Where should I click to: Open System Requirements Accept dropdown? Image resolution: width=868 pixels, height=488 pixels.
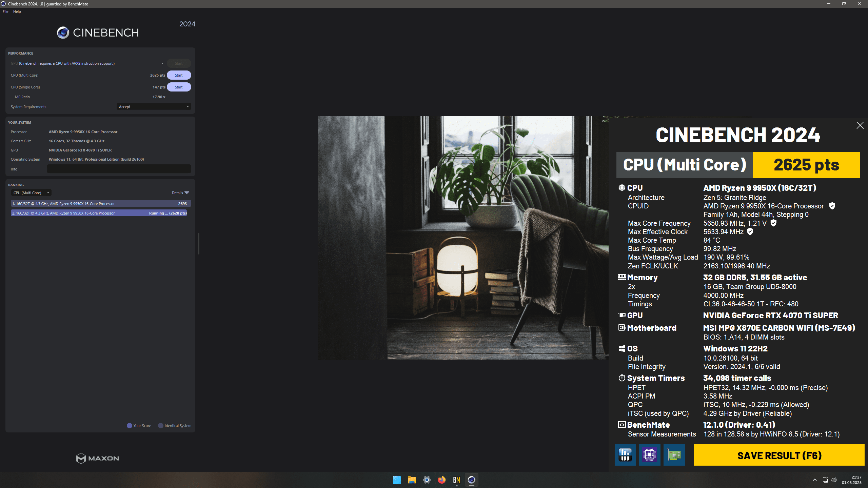(154, 107)
